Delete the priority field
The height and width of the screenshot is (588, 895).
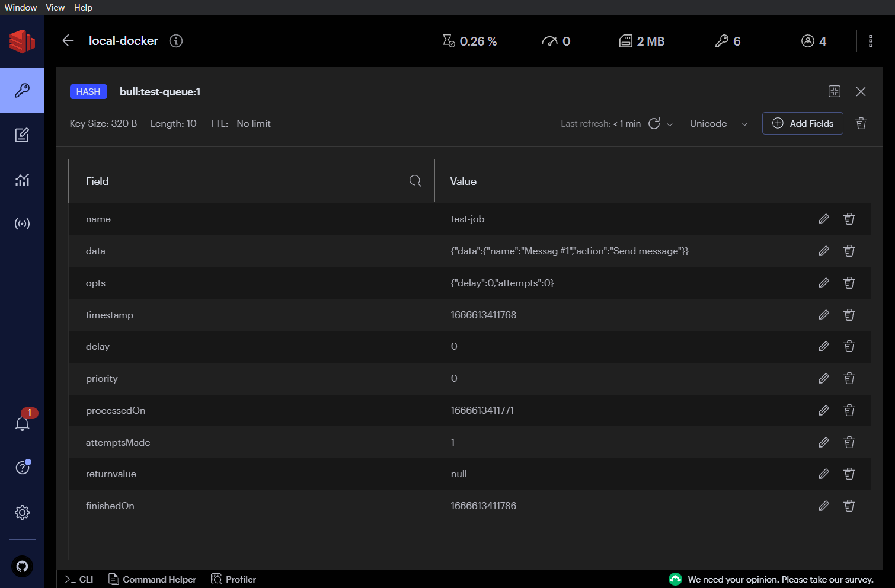point(849,378)
